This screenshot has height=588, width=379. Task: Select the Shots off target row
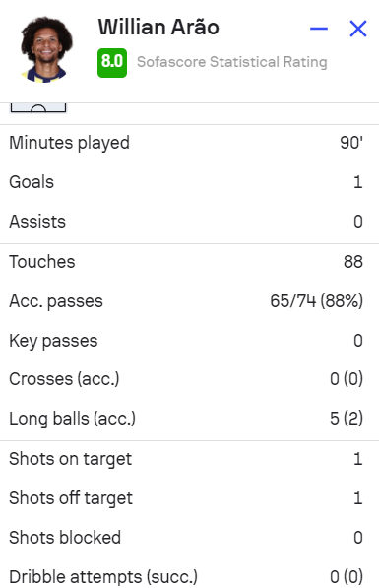click(x=189, y=498)
